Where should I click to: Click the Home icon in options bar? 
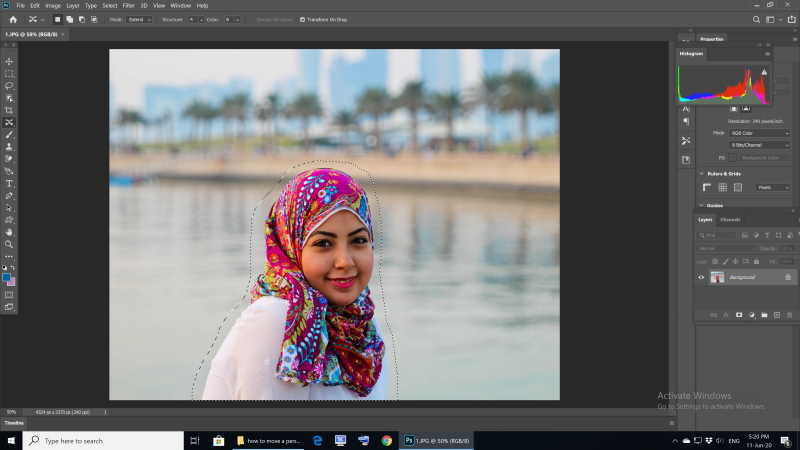tap(13, 19)
